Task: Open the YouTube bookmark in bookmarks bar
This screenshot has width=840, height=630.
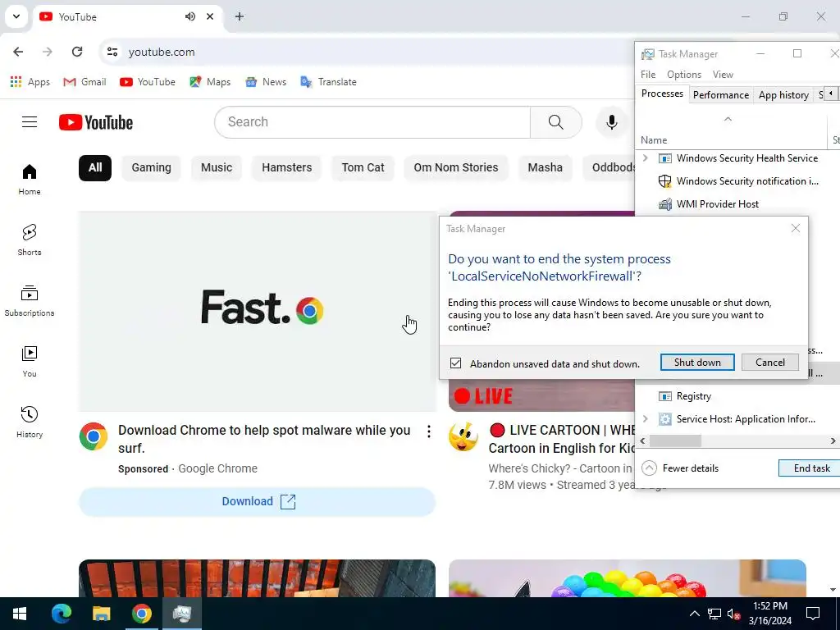Action: click(148, 82)
